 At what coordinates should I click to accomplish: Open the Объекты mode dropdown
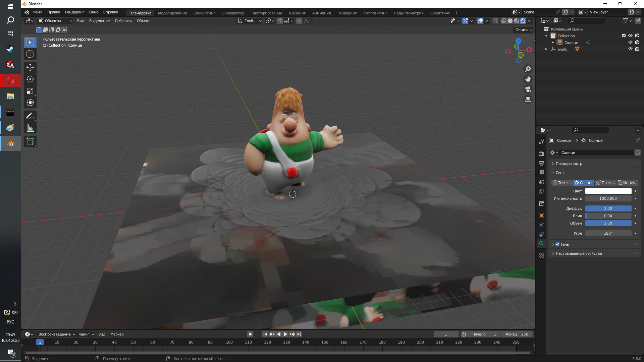[x=55, y=21]
